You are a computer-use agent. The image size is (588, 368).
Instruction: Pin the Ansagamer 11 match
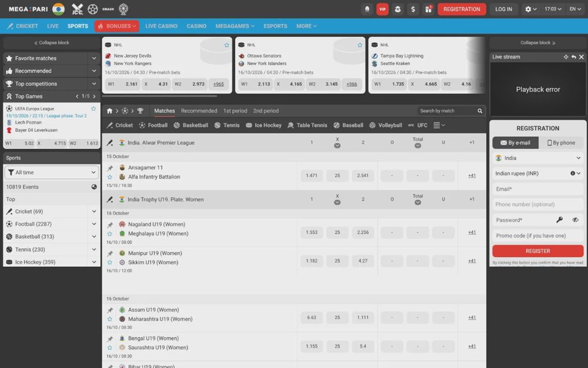pyautogui.click(x=110, y=168)
